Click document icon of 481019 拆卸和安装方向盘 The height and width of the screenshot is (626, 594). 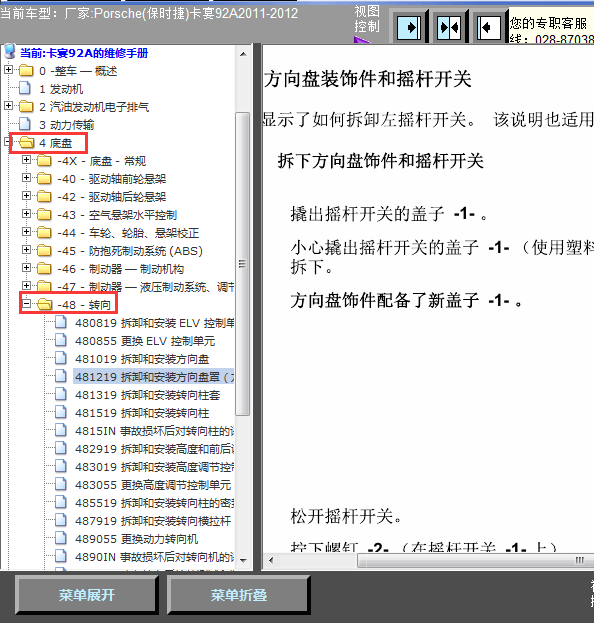(61, 358)
